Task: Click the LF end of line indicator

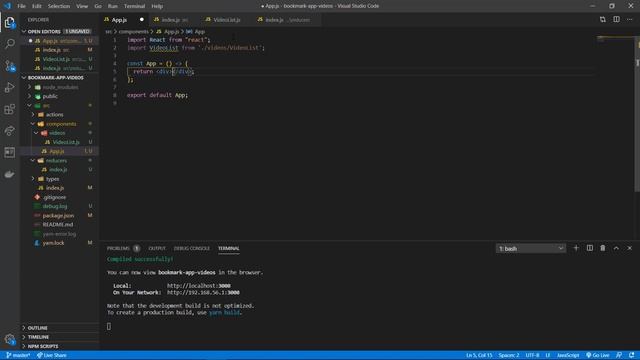Action: tap(548, 355)
